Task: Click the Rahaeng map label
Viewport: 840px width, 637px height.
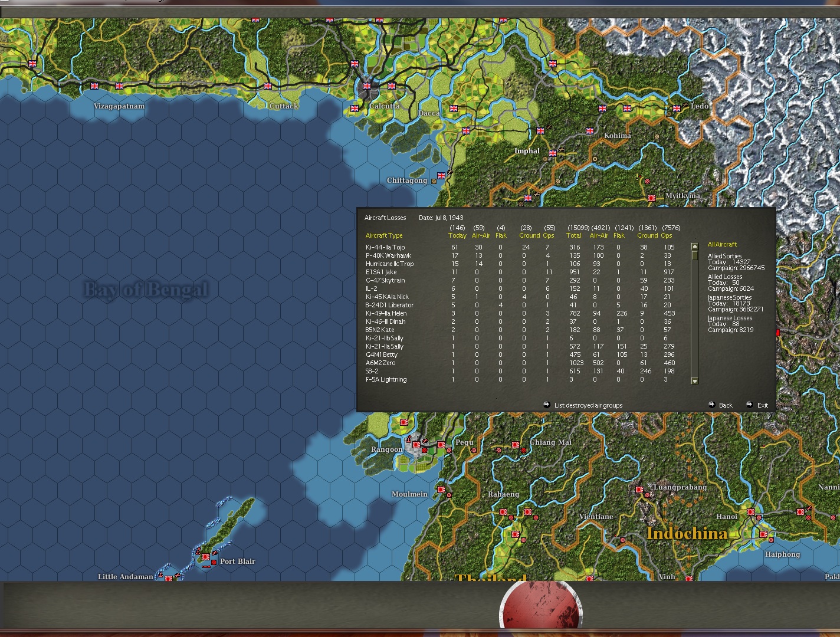Action: (x=504, y=494)
